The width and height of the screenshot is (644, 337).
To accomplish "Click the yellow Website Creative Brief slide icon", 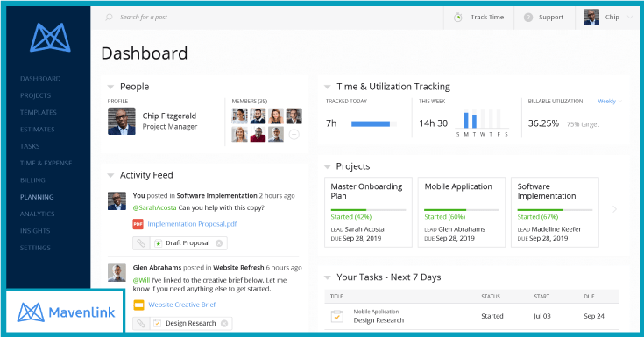I will click(x=138, y=305).
